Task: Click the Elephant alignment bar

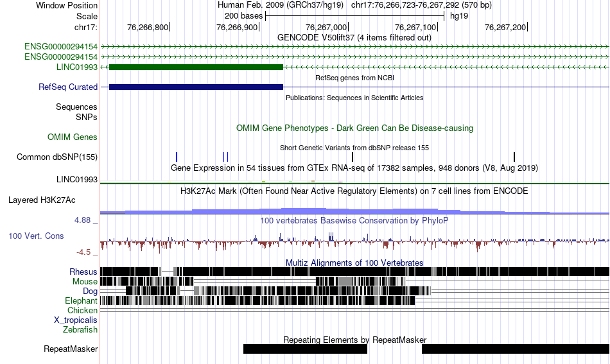Action: click(257, 300)
